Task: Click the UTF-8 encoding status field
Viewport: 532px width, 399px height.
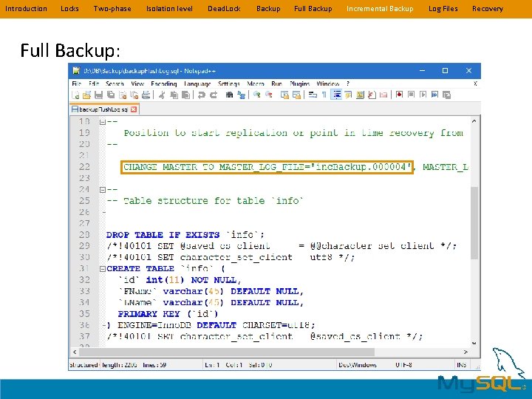Action: click(x=403, y=365)
